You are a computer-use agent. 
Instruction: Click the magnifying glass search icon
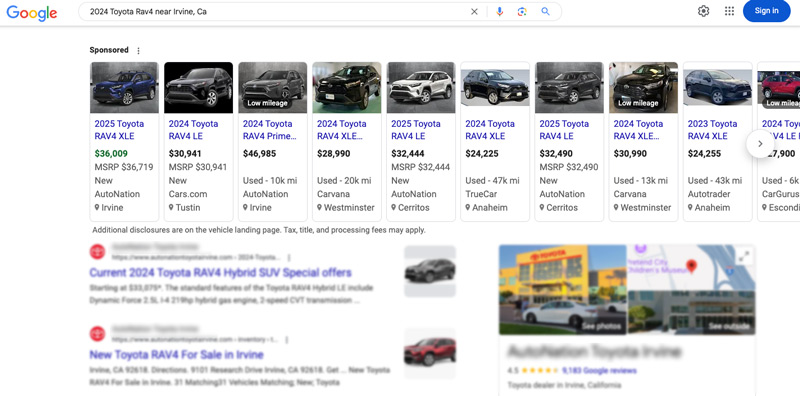(x=545, y=12)
